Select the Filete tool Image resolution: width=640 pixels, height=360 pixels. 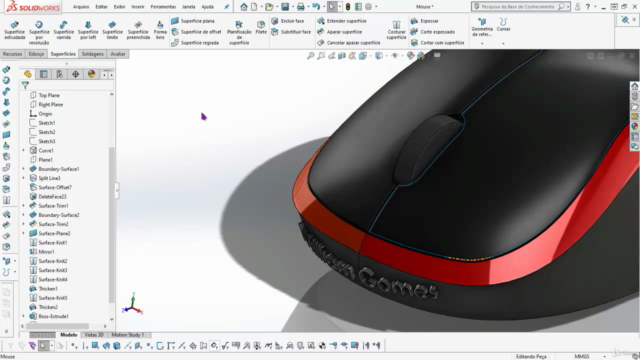(x=261, y=27)
